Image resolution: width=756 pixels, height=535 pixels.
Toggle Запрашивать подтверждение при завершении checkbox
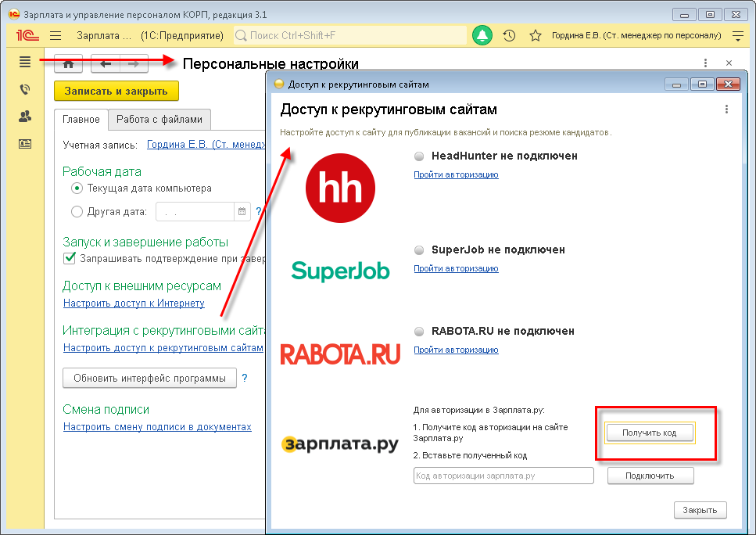70,259
